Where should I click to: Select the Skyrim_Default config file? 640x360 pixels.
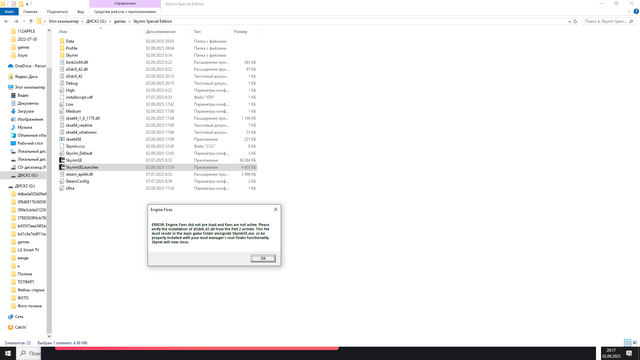(79, 153)
